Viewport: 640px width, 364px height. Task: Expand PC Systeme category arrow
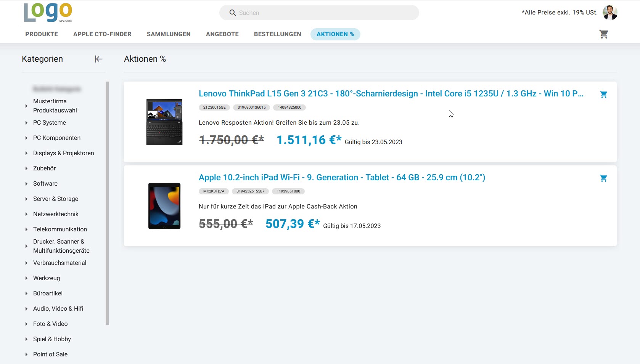coord(26,123)
